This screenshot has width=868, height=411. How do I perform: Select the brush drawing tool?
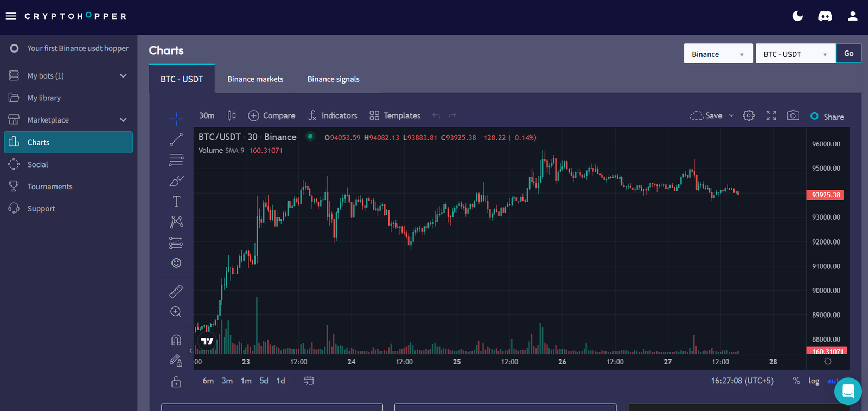point(176,181)
